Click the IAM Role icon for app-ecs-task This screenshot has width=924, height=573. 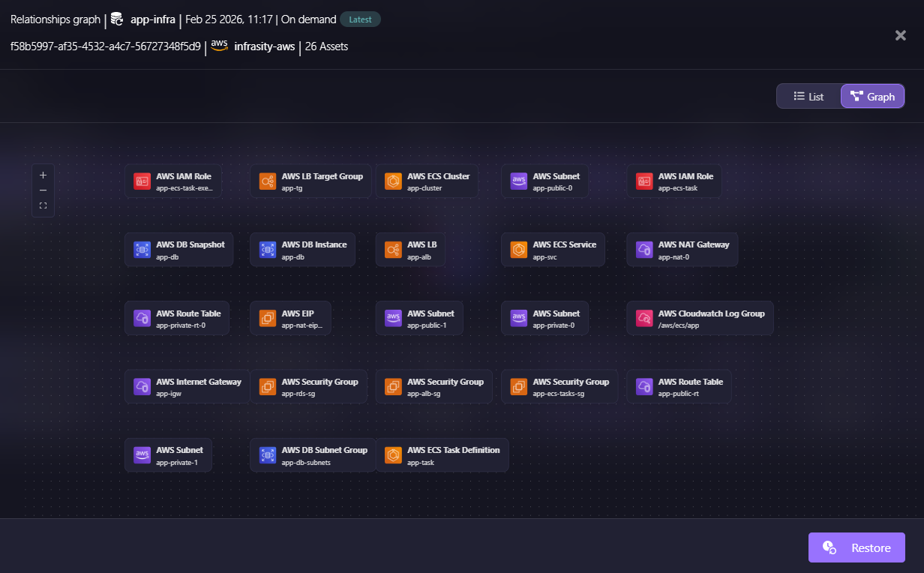click(x=644, y=181)
